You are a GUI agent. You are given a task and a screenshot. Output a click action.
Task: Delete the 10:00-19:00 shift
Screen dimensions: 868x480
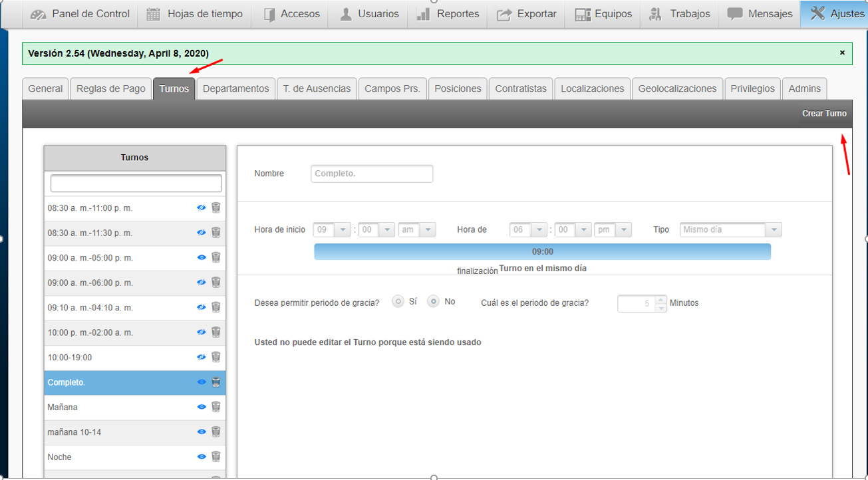point(216,358)
